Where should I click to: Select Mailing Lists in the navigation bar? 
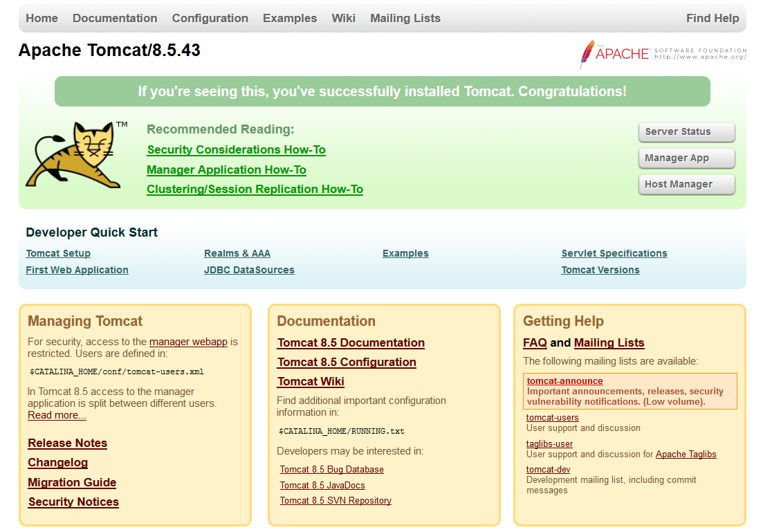pyautogui.click(x=405, y=19)
